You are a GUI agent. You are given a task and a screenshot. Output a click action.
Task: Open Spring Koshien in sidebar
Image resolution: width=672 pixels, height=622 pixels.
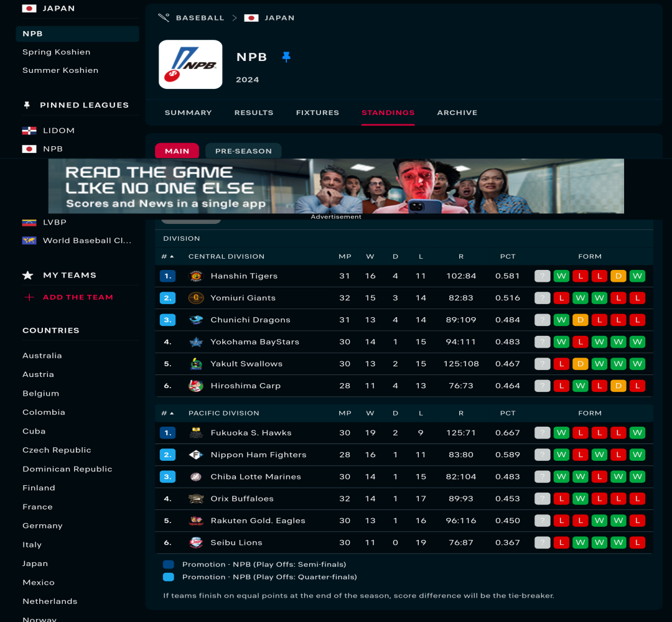pos(56,52)
